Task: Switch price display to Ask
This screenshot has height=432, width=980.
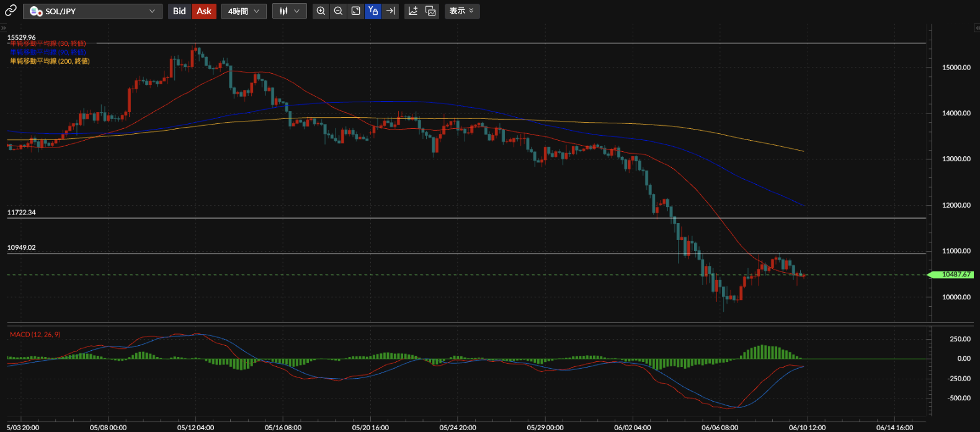Action: (x=204, y=11)
